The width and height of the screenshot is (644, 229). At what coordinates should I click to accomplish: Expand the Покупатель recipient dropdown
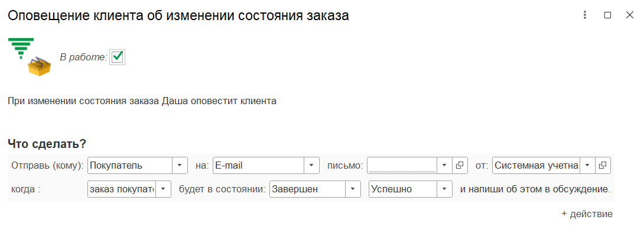tap(180, 165)
